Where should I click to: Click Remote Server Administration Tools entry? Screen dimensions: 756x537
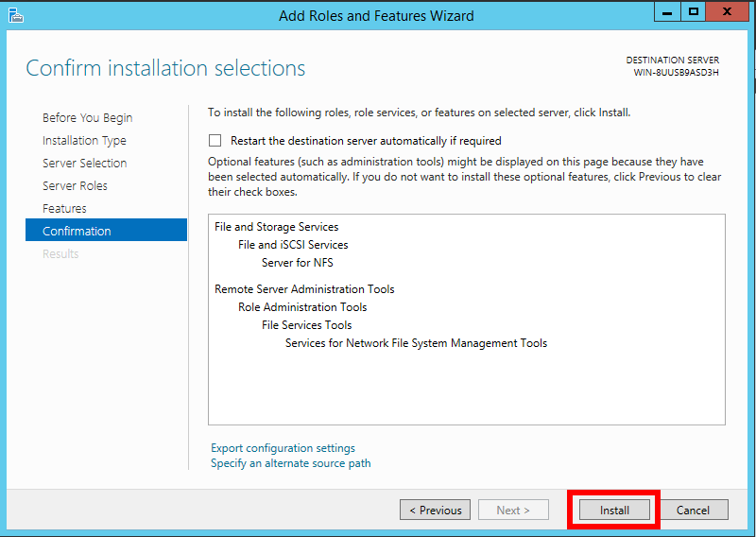(304, 289)
